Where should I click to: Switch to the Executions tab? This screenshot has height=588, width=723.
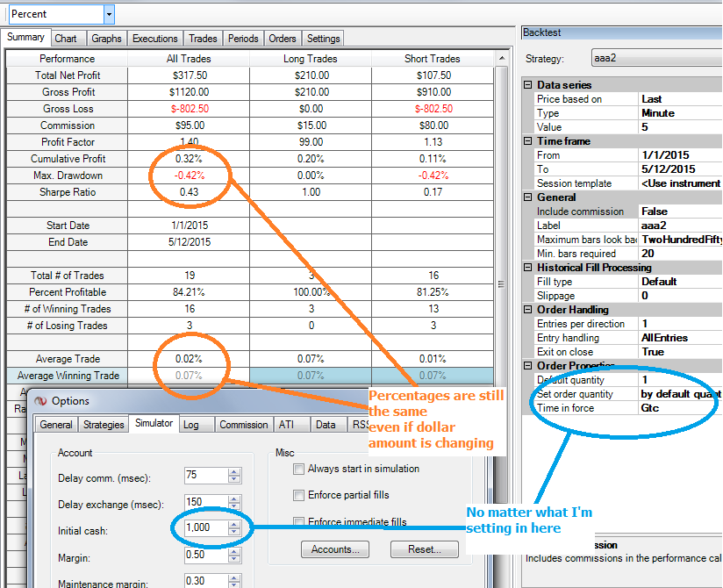point(155,39)
